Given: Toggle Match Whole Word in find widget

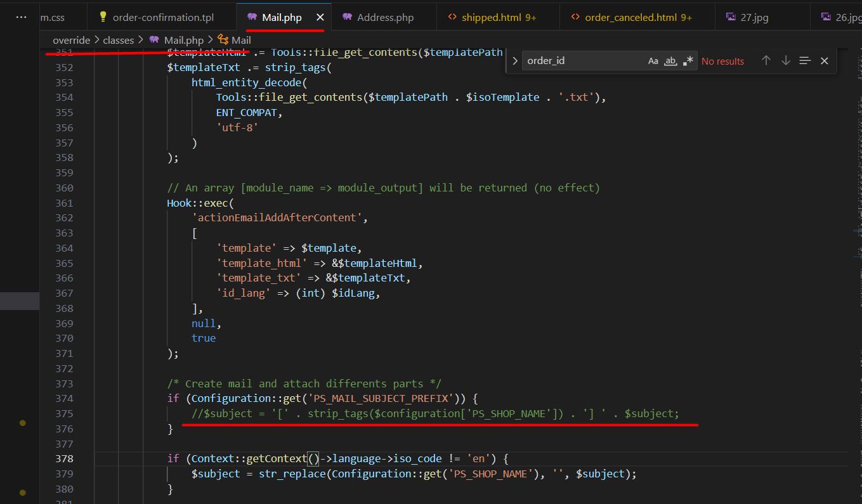Looking at the screenshot, I should (x=670, y=61).
